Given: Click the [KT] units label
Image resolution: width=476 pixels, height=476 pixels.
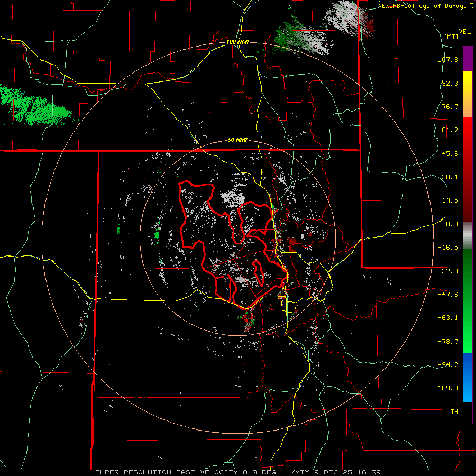Looking at the screenshot, I should point(451,36).
